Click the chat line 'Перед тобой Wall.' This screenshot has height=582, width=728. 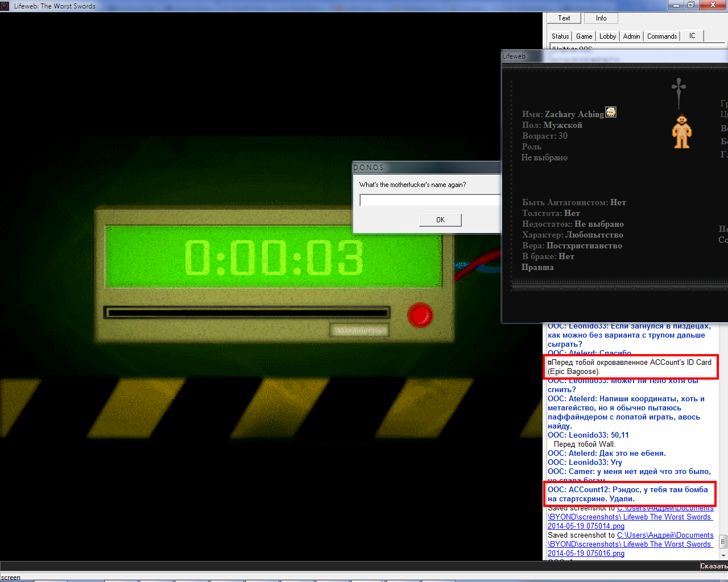coord(584,444)
